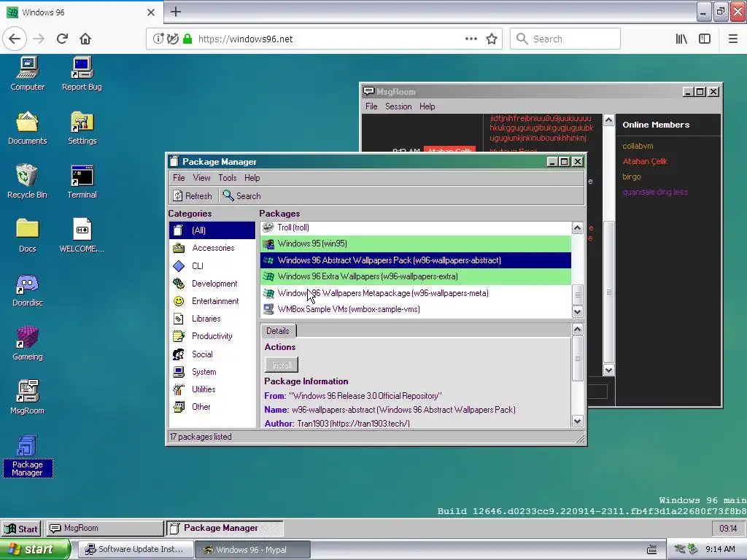
Task: Select the Entertainment category
Action: [x=212, y=301]
